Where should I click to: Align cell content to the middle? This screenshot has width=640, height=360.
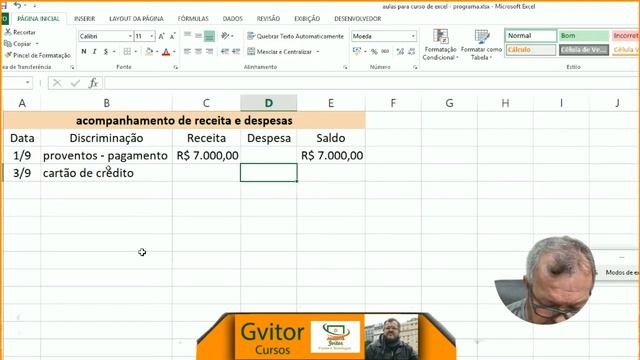click(x=198, y=36)
